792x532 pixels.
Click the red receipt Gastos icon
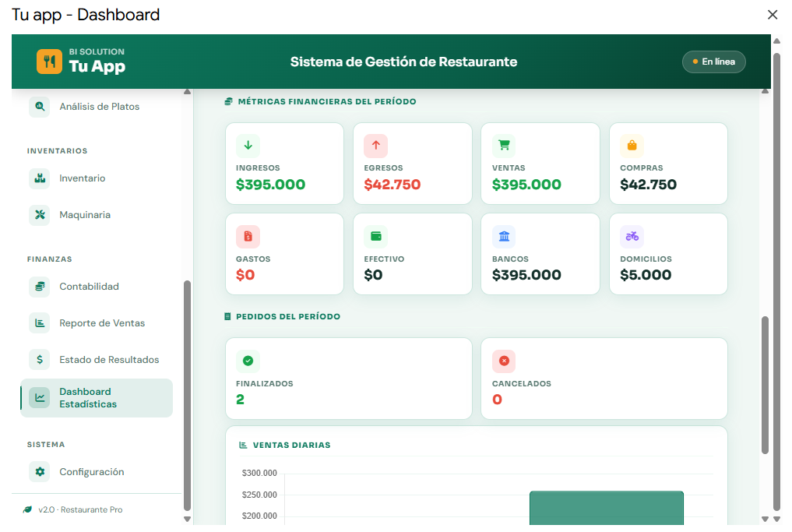248,237
